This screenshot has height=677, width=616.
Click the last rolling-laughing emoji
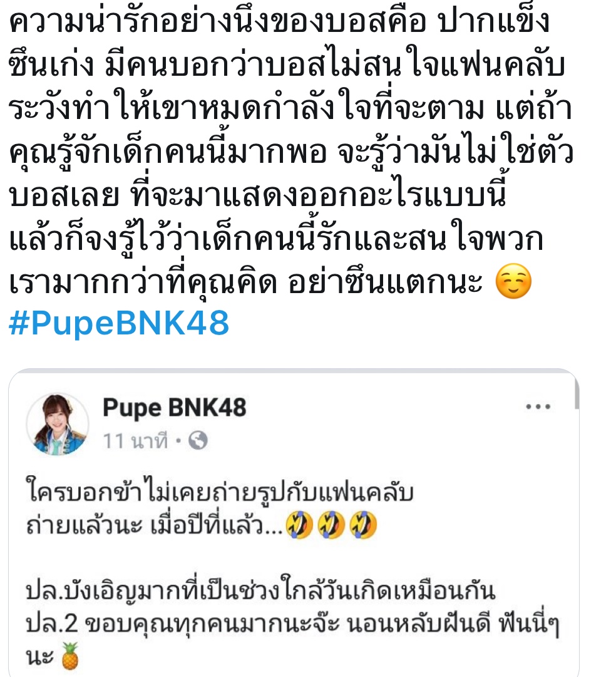point(363,525)
